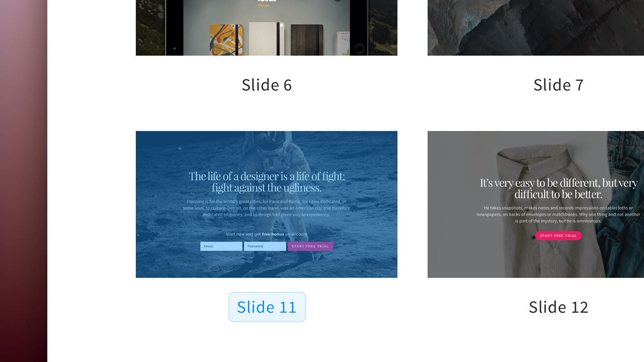The width and height of the screenshot is (644, 362).
Task: Click the purple START FREE TRIAL button
Action: tap(310, 246)
